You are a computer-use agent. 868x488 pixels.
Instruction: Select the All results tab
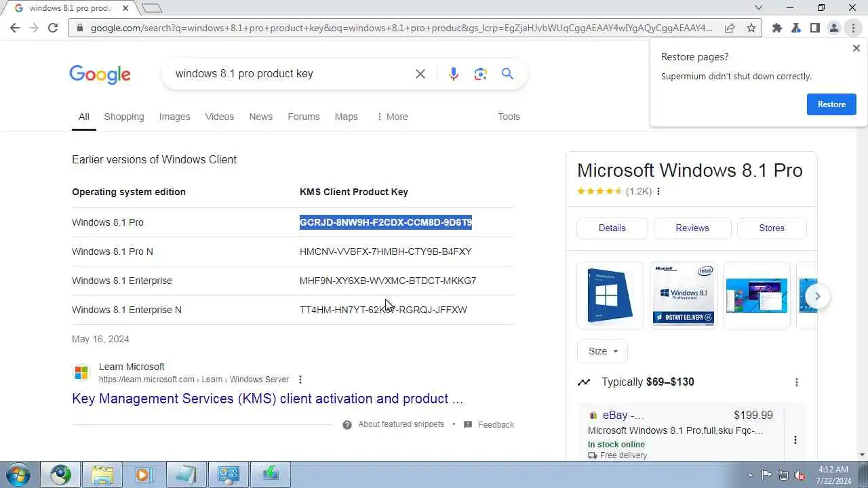(x=83, y=117)
